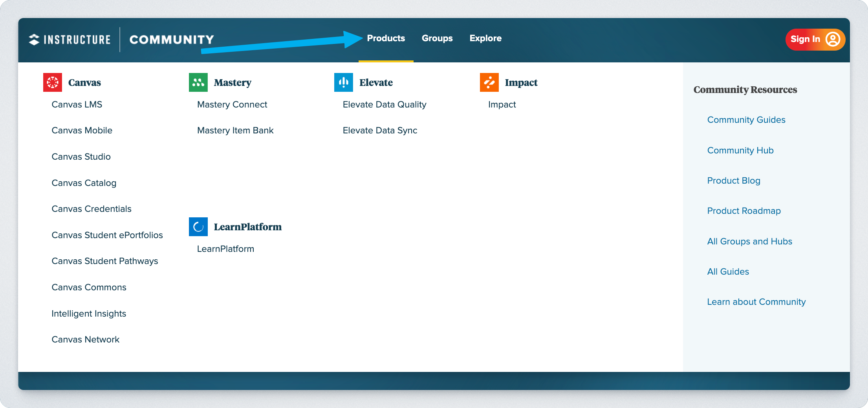This screenshot has height=408, width=868.
Task: Click the blue LearnPlatform product icon
Action: point(198,227)
